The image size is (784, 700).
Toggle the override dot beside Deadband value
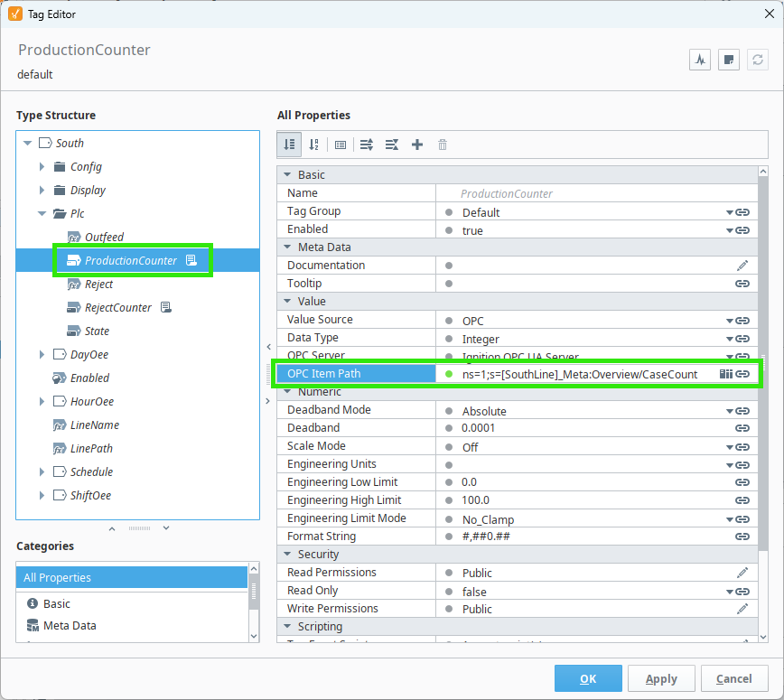(449, 428)
